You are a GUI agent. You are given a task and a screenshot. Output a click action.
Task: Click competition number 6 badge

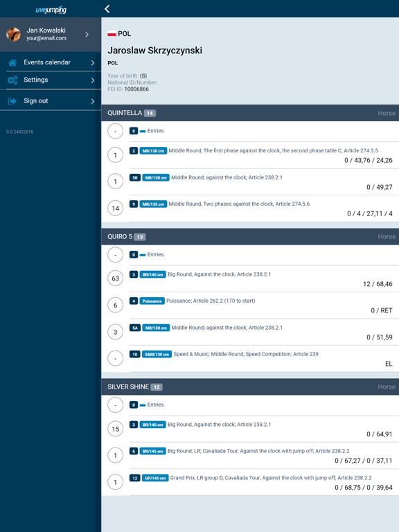tap(134, 451)
